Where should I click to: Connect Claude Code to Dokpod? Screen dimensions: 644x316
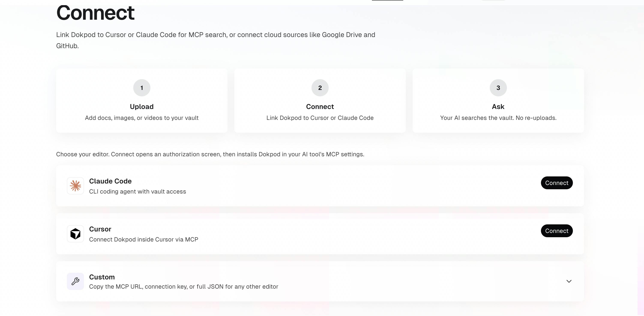point(557,183)
